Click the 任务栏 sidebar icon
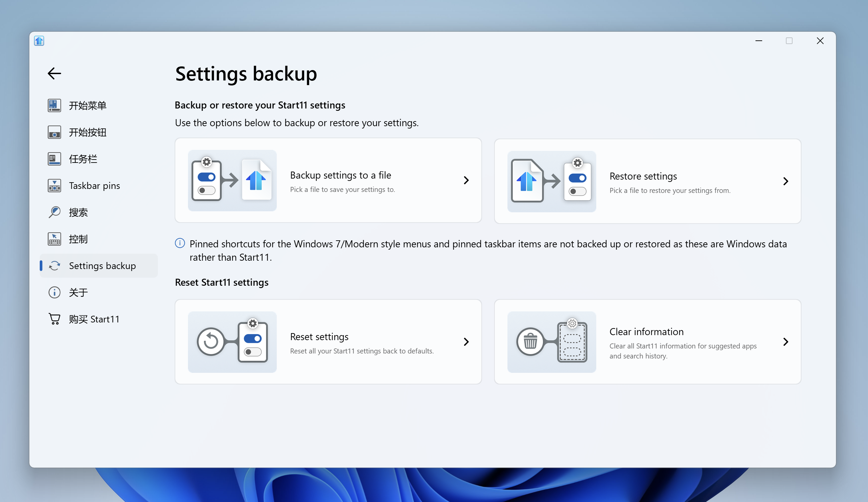Screen dimensions: 868x502 pos(54,159)
